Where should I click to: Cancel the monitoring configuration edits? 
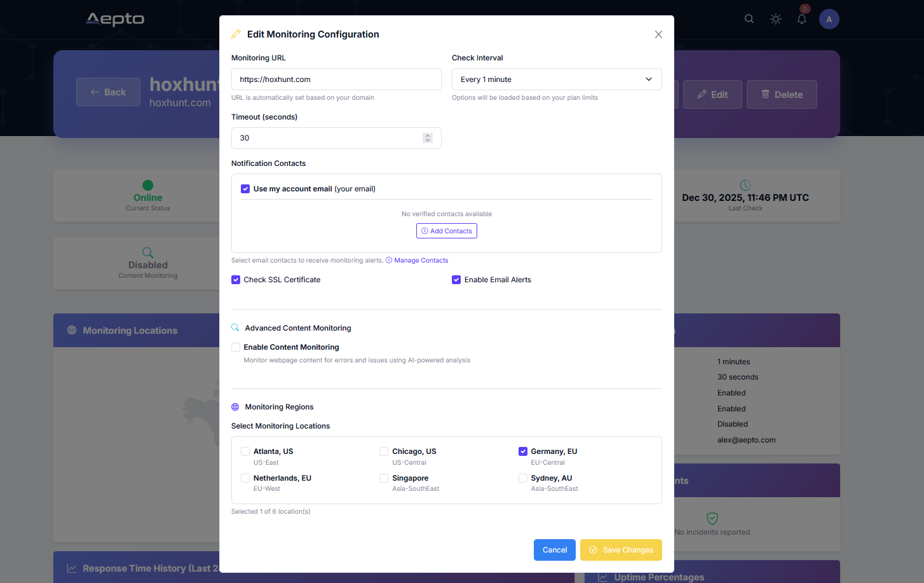click(x=554, y=549)
